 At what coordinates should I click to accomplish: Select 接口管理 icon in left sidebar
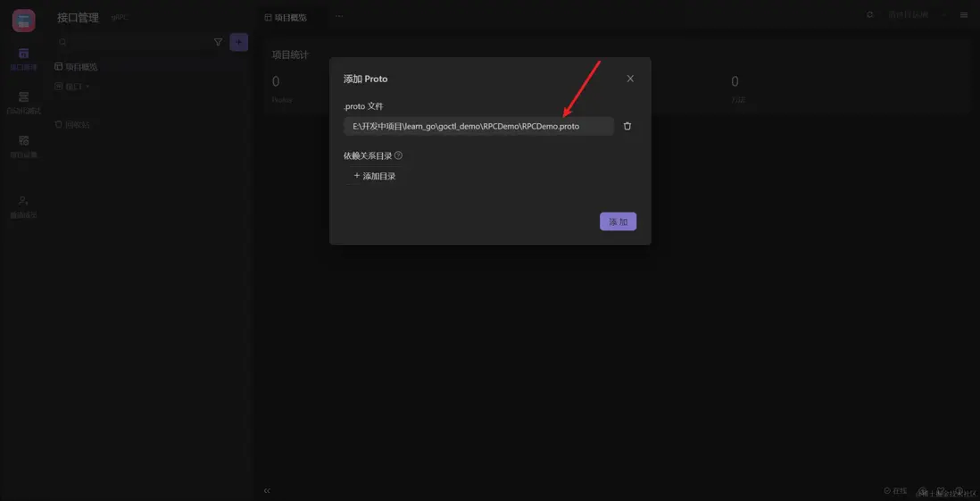tap(24, 59)
